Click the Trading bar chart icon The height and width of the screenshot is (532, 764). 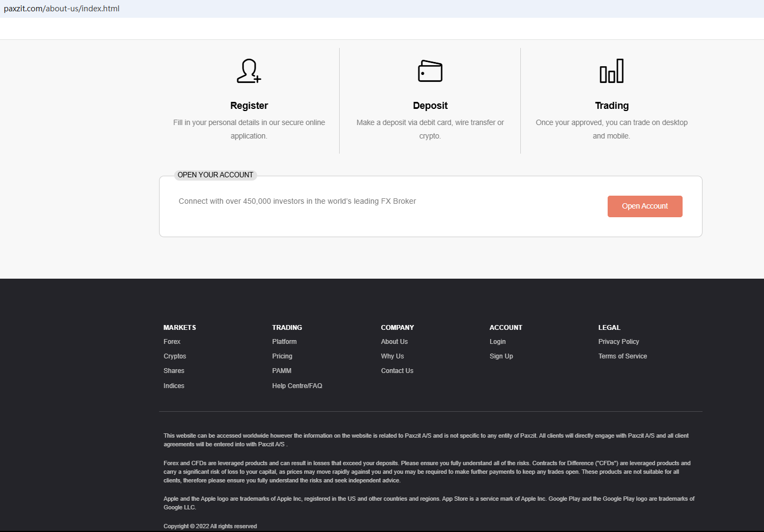611,71
